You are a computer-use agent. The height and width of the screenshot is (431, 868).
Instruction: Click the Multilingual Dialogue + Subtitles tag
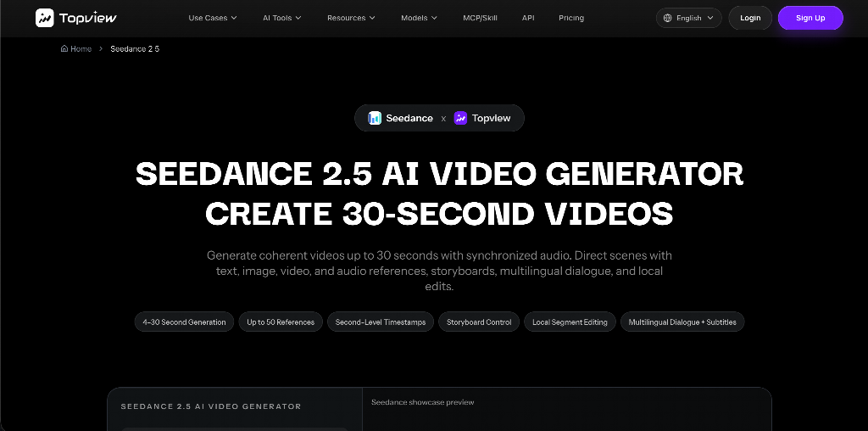point(682,322)
